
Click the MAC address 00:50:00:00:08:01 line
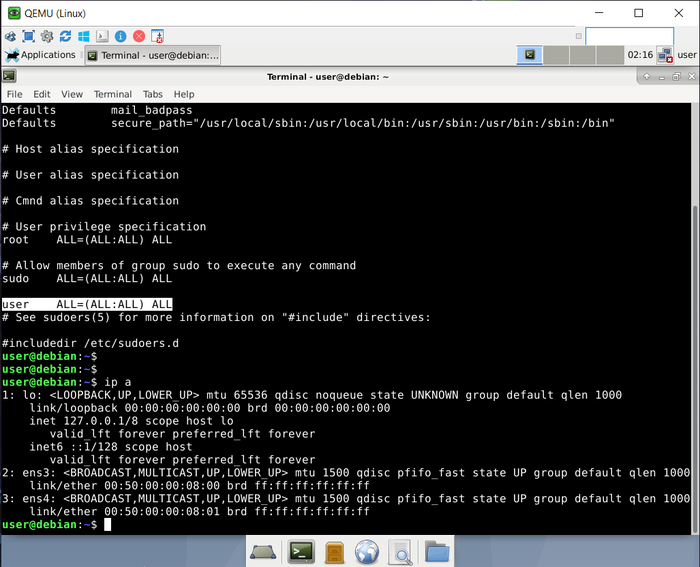200,512
